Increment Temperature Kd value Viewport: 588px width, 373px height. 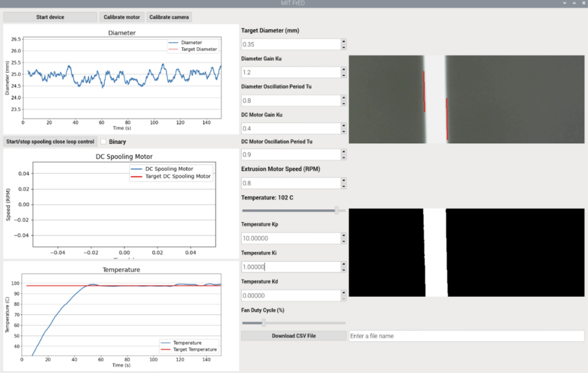click(344, 293)
